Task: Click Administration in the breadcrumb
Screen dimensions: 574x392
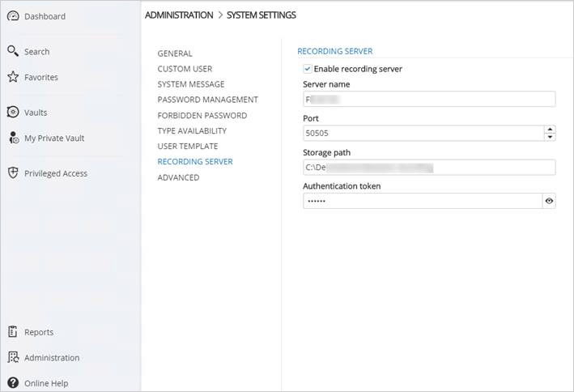Action: 178,15
